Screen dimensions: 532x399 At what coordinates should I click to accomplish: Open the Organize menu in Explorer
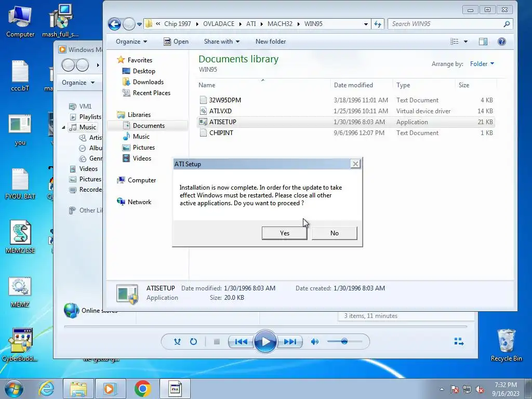[131, 42]
